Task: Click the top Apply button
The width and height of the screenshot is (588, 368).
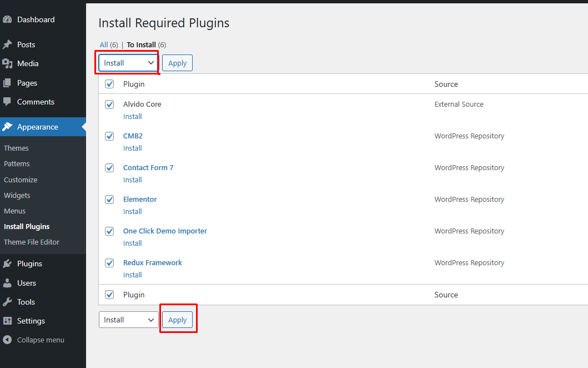Action: click(177, 63)
